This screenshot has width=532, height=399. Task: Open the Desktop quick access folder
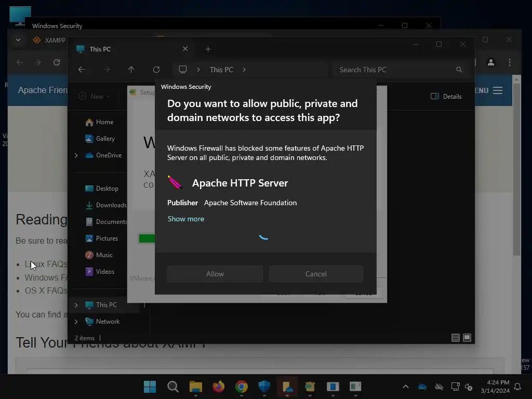[102, 188]
